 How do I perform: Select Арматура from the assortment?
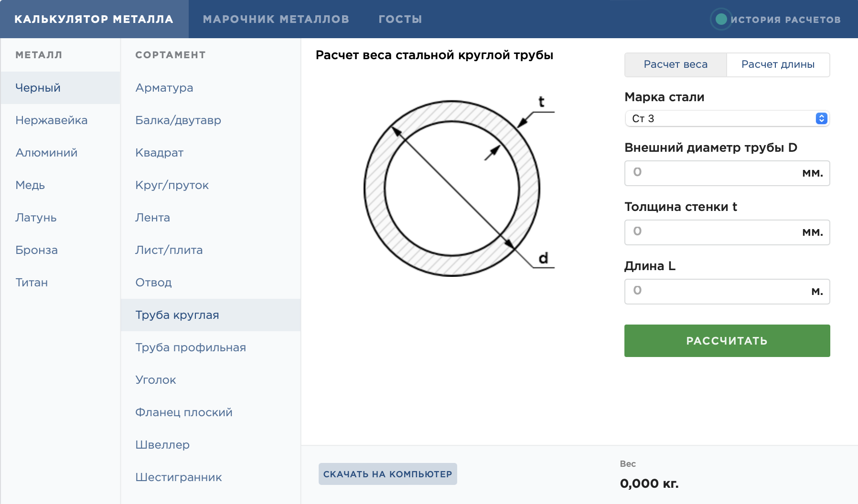coord(164,88)
